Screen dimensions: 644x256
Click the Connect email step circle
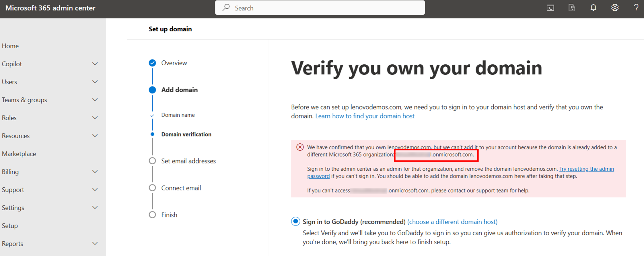pyautogui.click(x=152, y=188)
